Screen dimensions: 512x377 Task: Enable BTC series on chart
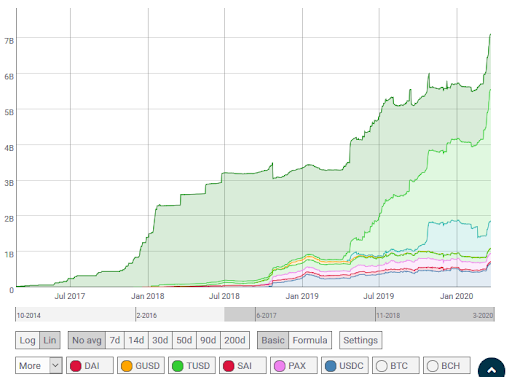[396, 366]
